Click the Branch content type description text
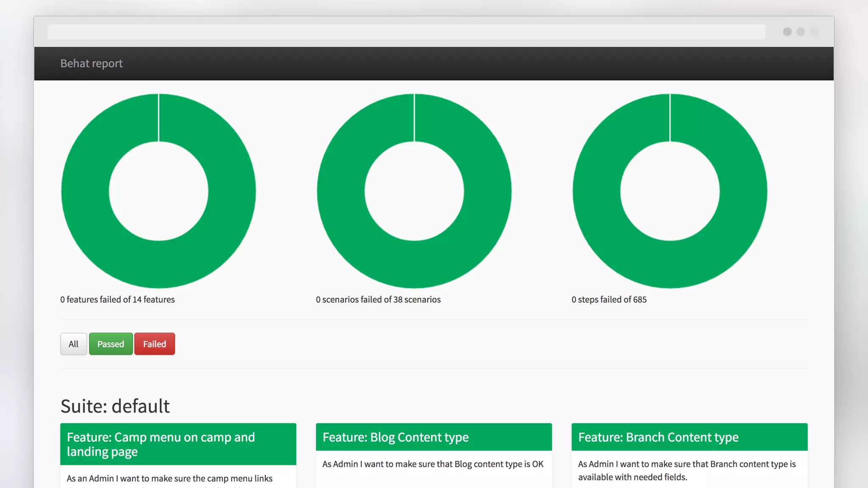 [x=687, y=470]
